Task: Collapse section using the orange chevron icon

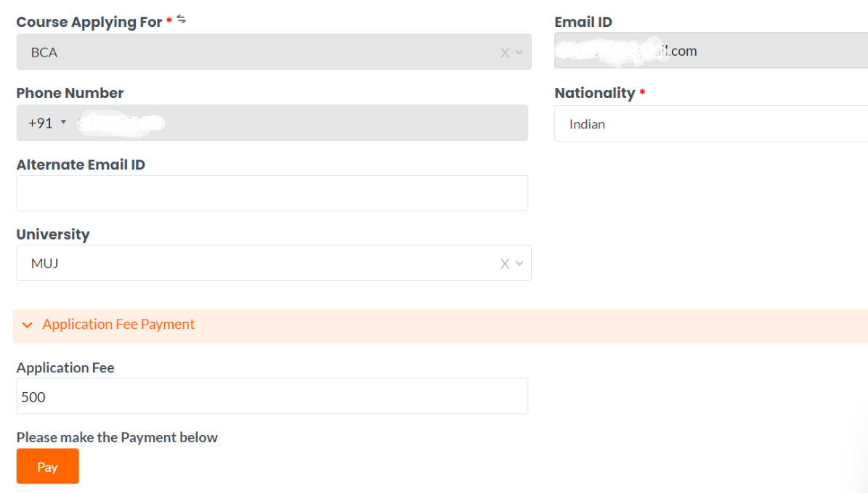Action: click(28, 325)
